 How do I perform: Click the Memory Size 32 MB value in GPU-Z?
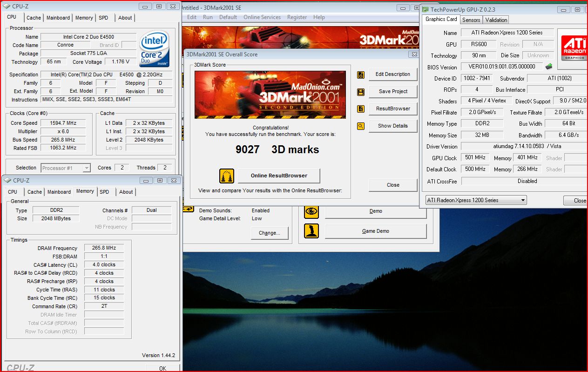[482, 135]
